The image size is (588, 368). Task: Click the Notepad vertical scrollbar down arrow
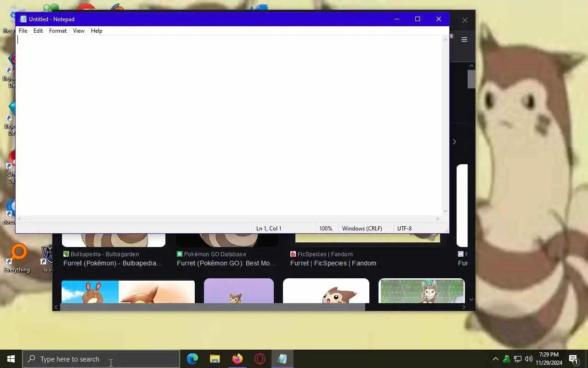[x=445, y=211]
